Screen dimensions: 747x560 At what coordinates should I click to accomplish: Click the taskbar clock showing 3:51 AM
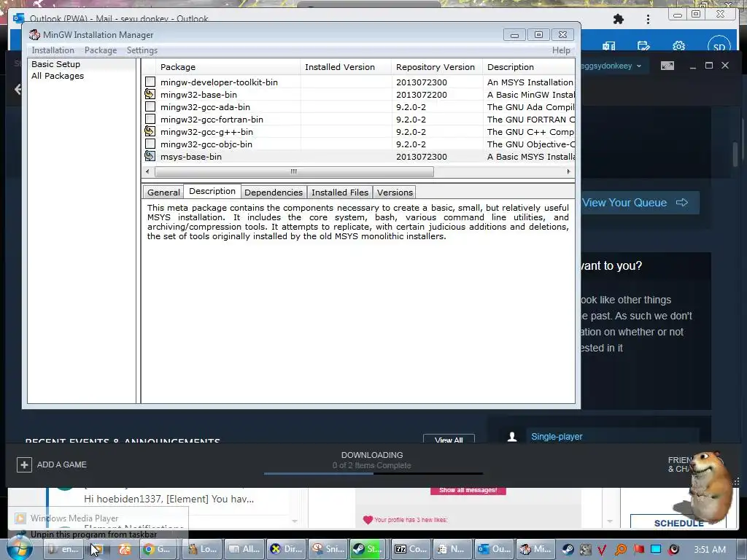pyautogui.click(x=710, y=550)
